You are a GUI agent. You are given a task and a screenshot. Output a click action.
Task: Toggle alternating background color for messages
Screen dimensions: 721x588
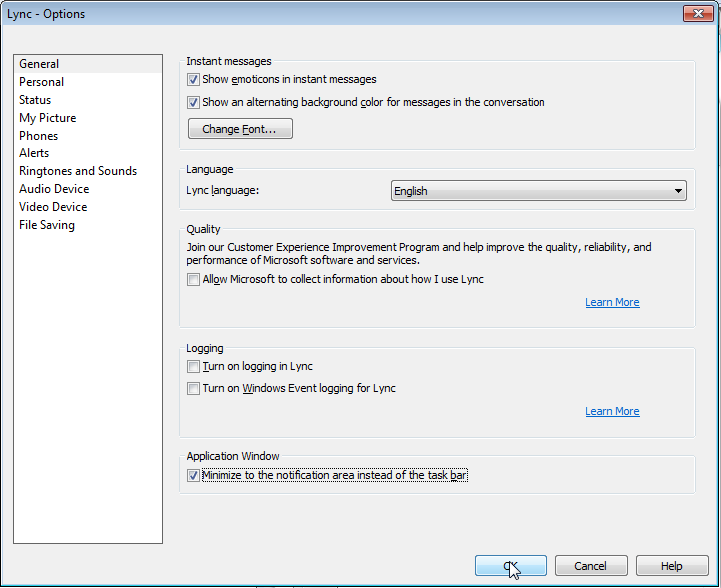click(193, 102)
